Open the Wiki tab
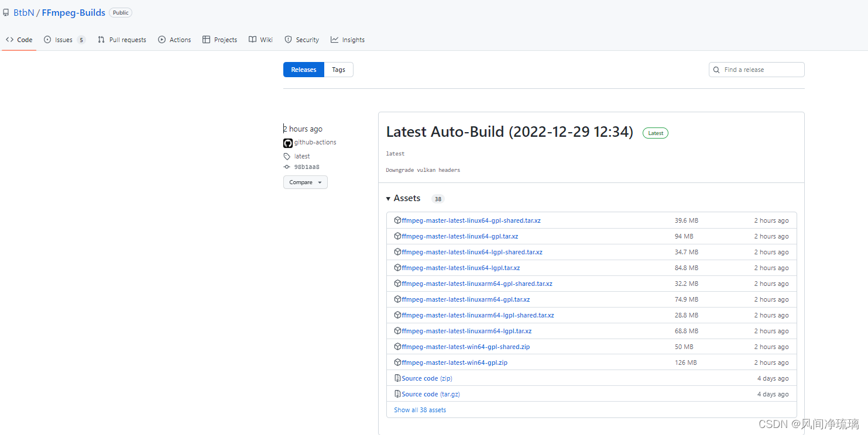The height and width of the screenshot is (435, 868). tap(260, 40)
